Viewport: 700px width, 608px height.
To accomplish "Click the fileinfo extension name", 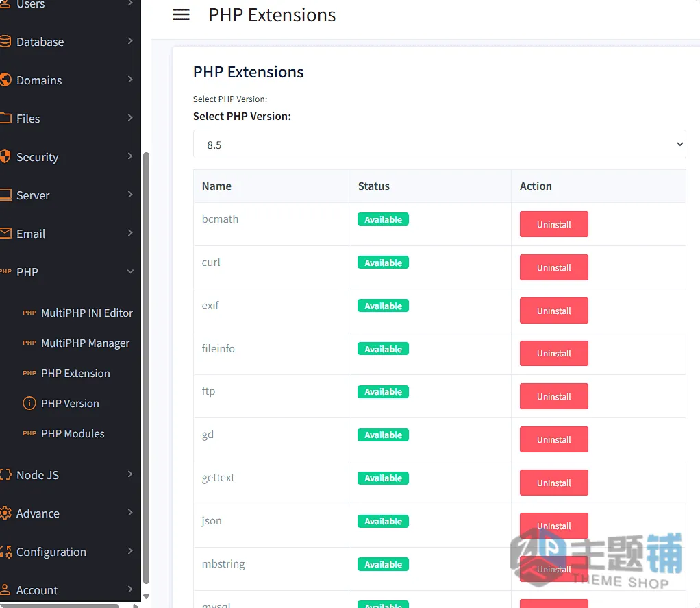I will point(218,348).
